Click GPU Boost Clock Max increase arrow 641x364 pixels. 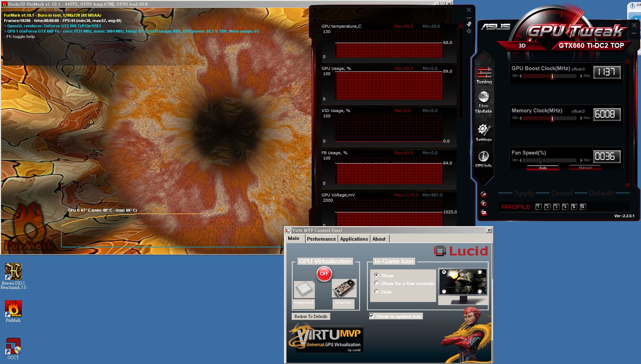[581, 76]
